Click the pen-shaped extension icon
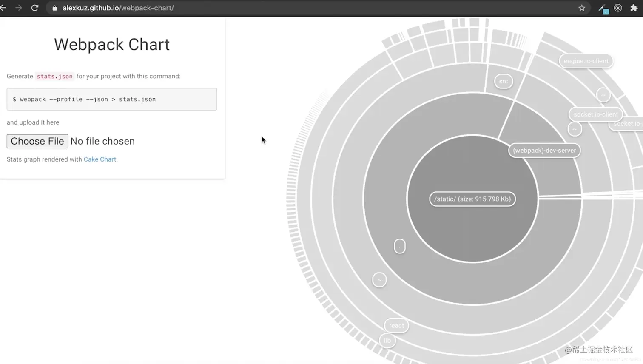The width and height of the screenshot is (643, 364). click(x=603, y=9)
